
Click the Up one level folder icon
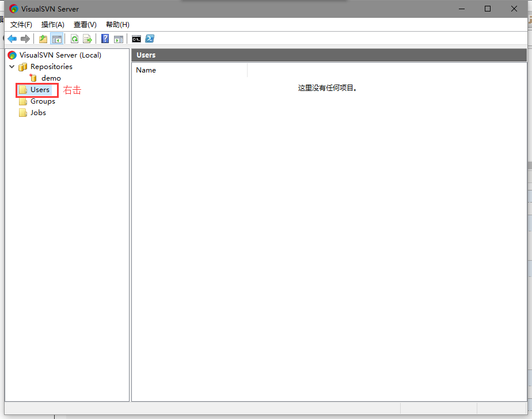pos(43,39)
